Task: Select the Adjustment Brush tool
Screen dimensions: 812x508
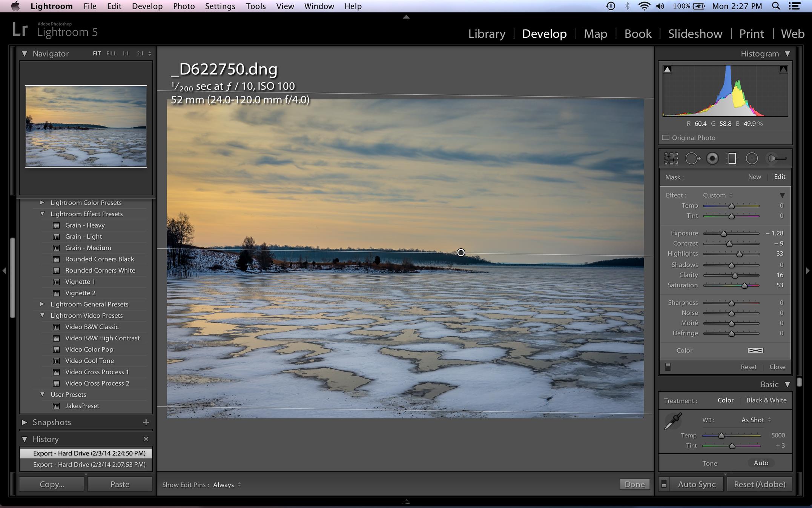Action: pos(777,159)
